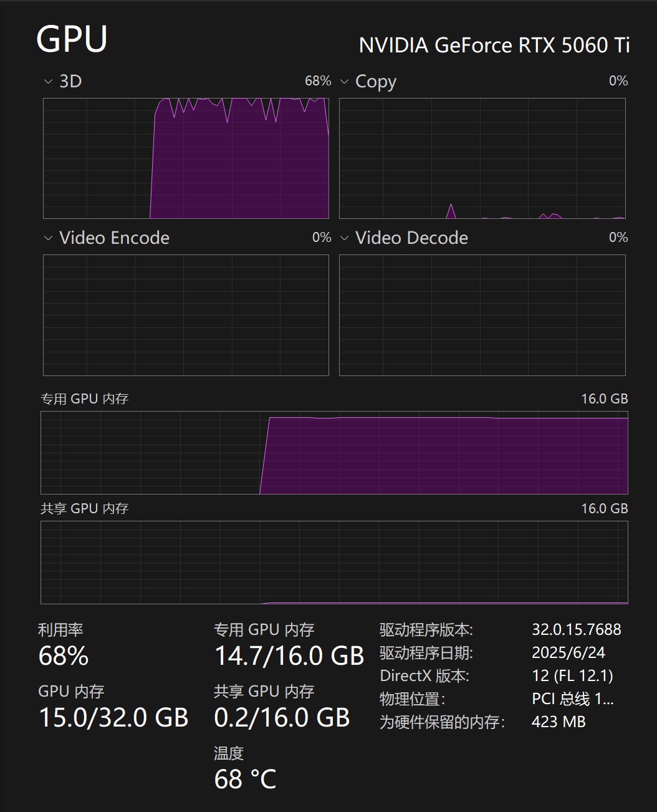Viewport: 657px width, 812px height.
Task: Click the 共享 GPU 内存 usage graph
Action: 334,563
